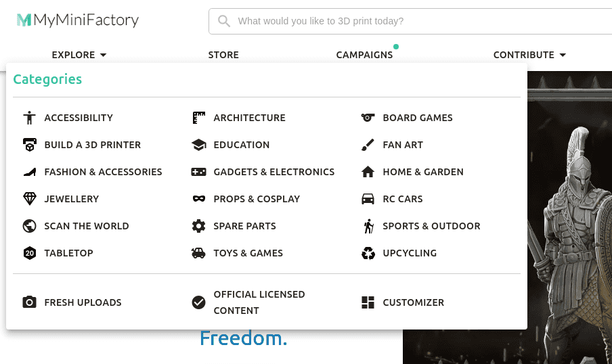Open the Campaigns menu item
612x364 pixels.
(364, 55)
